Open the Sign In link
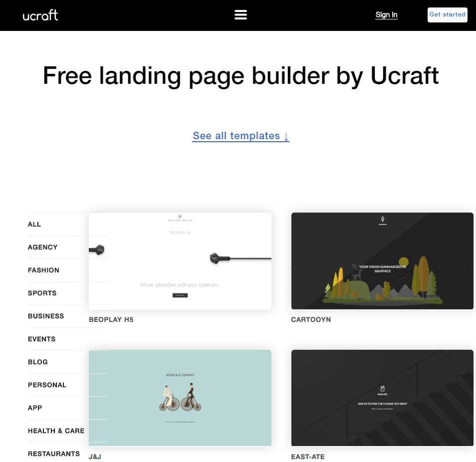Viewport: 476px width, 462px height. tap(386, 15)
